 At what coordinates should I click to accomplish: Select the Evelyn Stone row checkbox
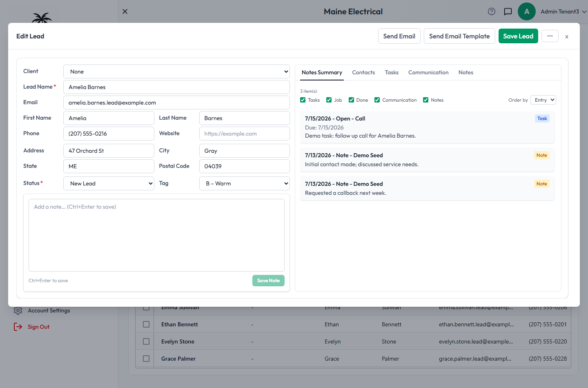tap(146, 341)
